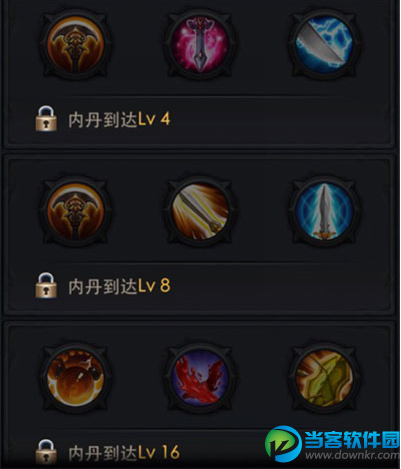
Task: Click the 当客软件园 logo text
Action: (352, 439)
